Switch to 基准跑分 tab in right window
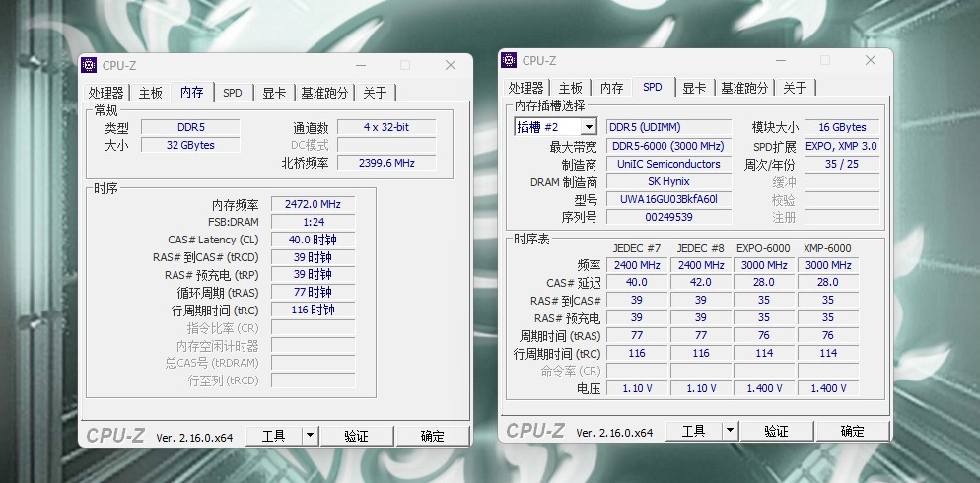 tap(744, 88)
